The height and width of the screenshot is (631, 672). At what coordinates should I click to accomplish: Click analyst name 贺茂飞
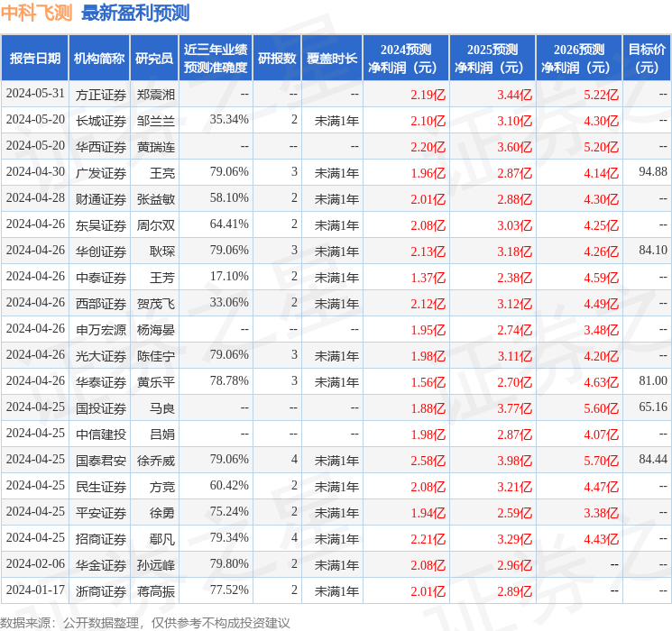point(155,304)
